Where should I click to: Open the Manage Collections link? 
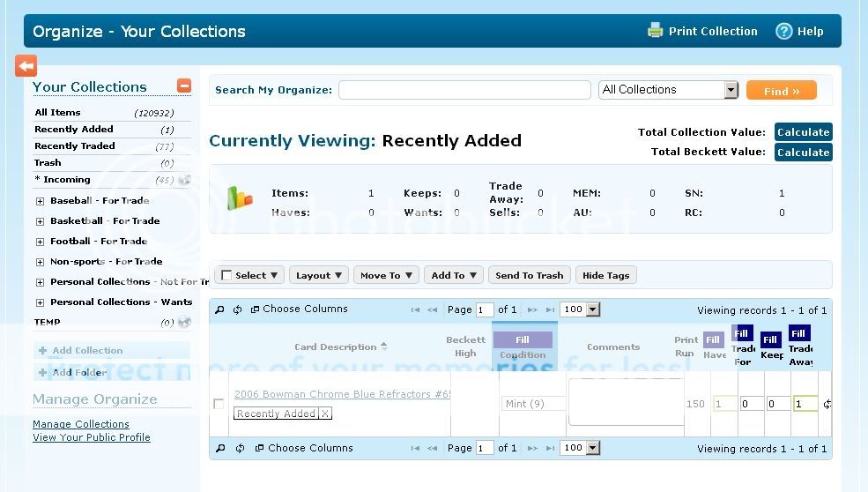81,424
